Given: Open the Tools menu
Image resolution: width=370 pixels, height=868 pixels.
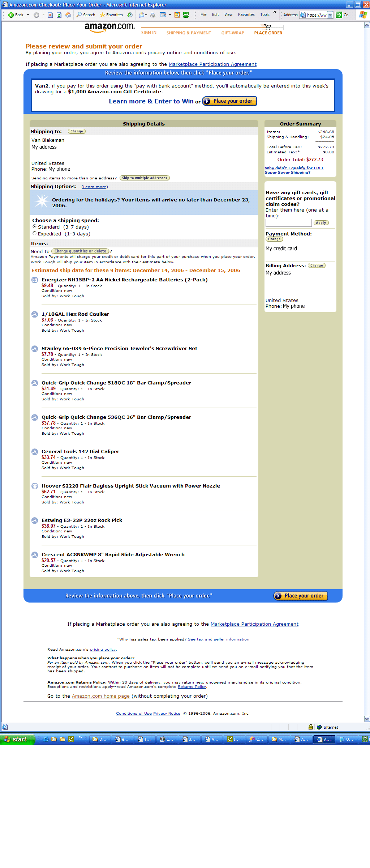Looking at the screenshot, I should pos(264,14).
